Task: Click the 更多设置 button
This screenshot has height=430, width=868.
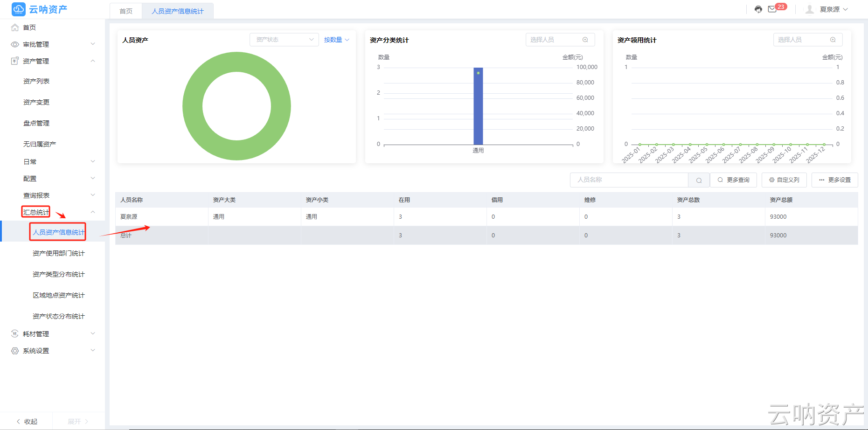Action: [x=835, y=180]
